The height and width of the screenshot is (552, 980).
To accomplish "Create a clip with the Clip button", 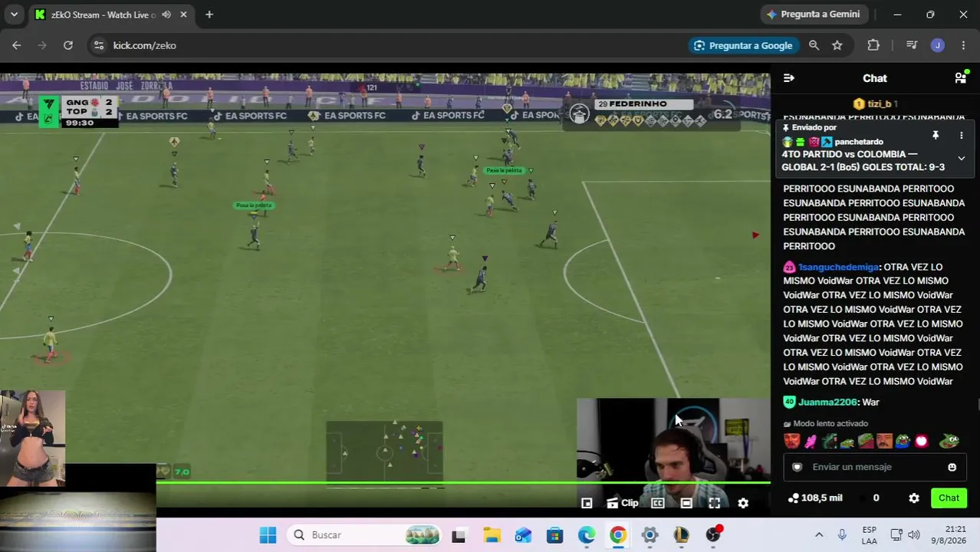I will 622,503.
